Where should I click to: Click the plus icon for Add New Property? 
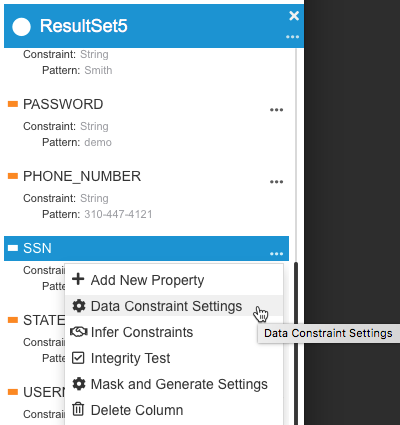pyautogui.click(x=78, y=279)
